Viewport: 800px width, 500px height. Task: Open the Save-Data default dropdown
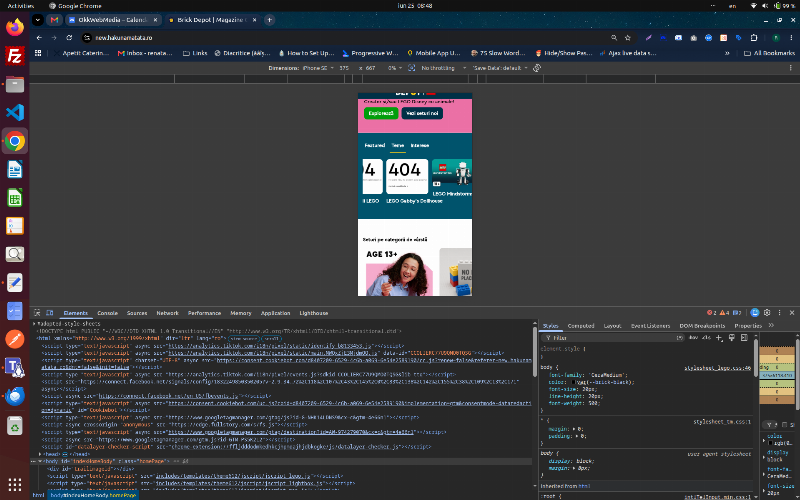click(500, 68)
